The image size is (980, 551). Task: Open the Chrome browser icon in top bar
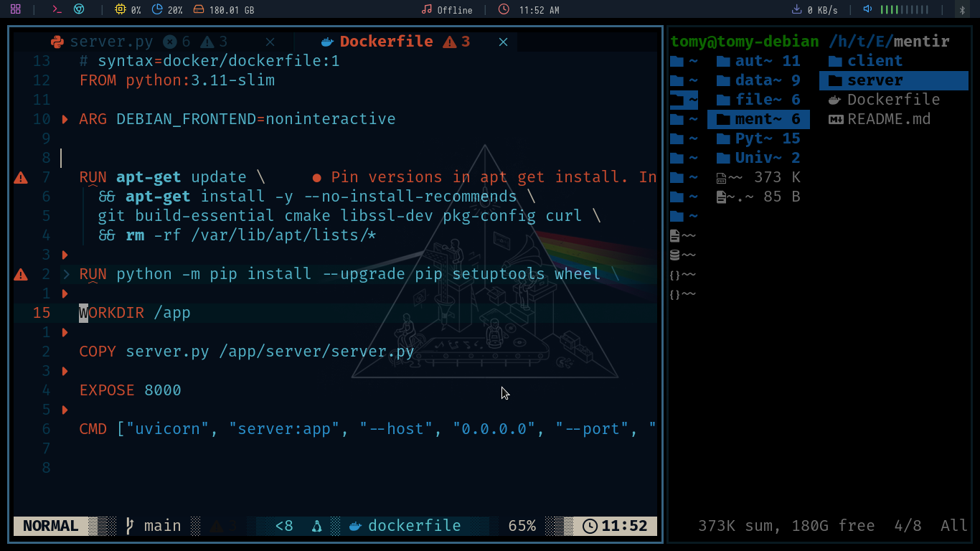tap(79, 9)
